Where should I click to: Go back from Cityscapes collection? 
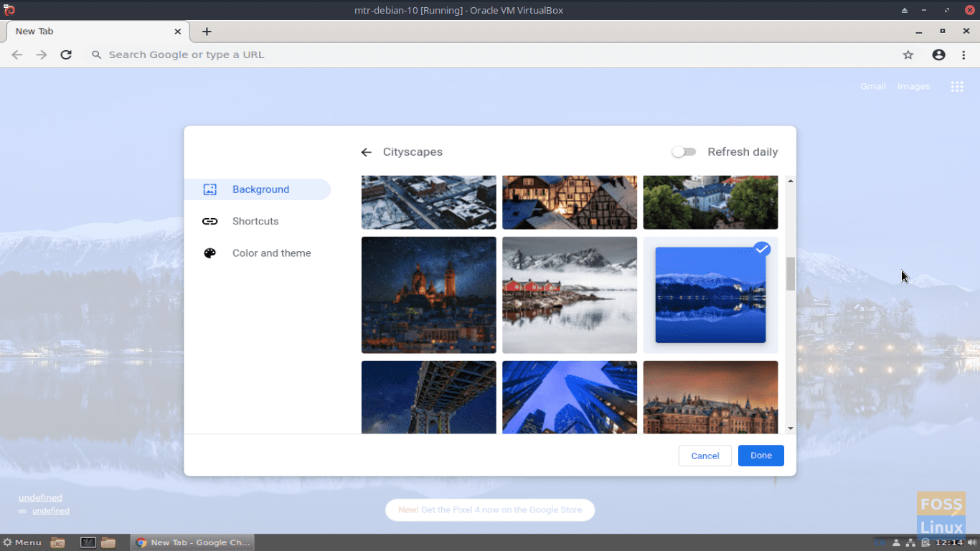pyautogui.click(x=366, y=152)
